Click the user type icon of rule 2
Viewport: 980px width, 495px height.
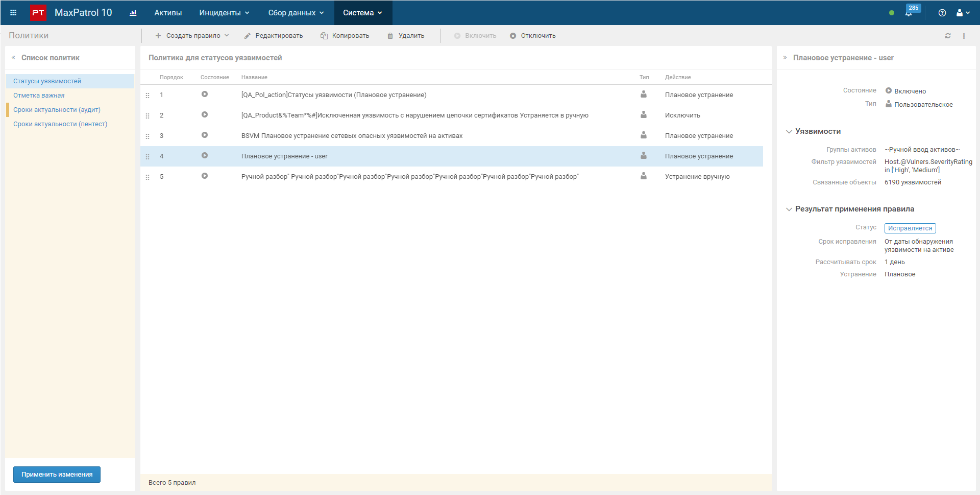(x=644, y=114)
